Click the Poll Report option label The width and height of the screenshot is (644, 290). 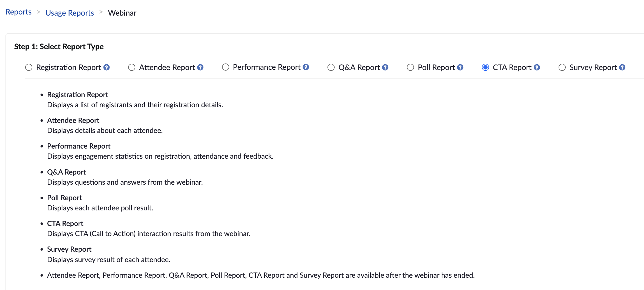click(436, 67)
